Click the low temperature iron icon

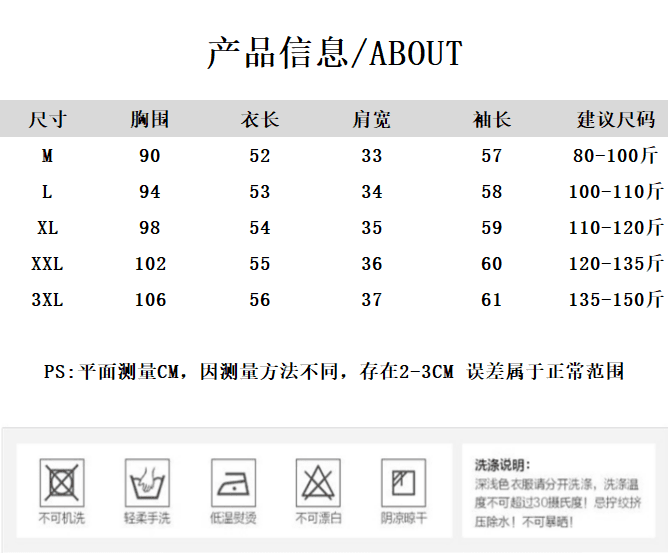pyautogui.click(x=233, y=482)
